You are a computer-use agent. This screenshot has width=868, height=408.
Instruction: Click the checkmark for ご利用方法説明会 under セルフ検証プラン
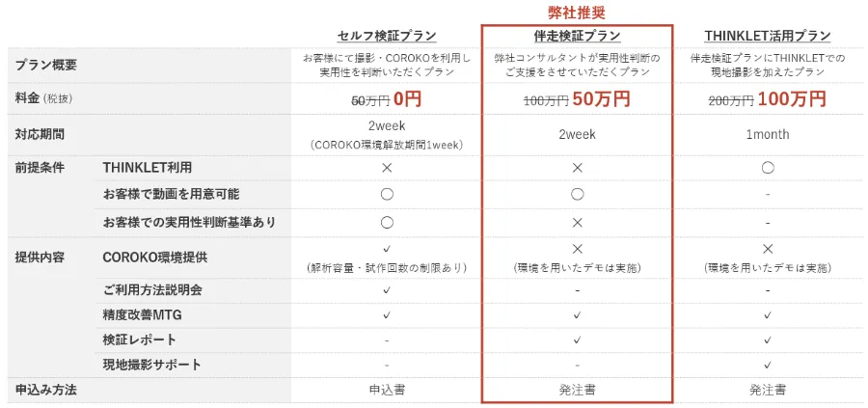point(387,289)
